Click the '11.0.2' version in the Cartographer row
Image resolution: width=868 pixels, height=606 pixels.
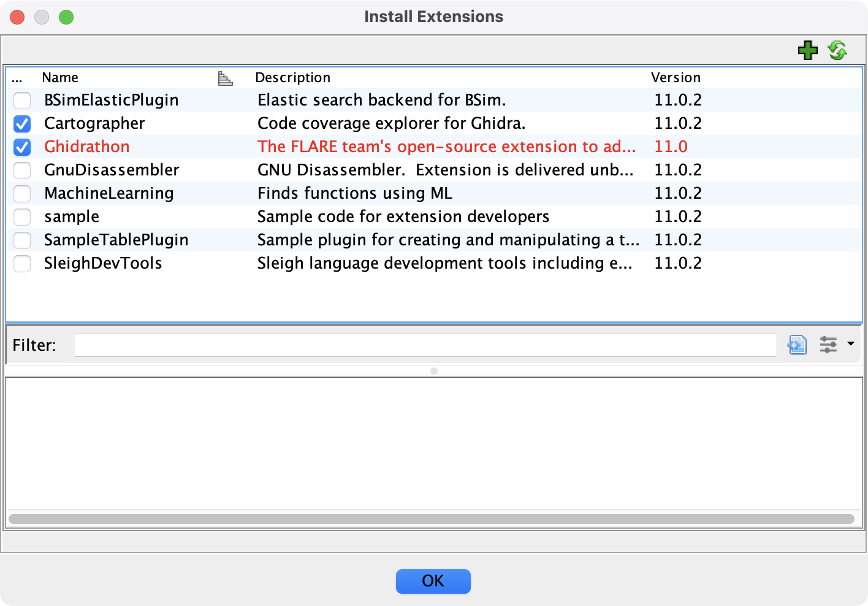678,123
